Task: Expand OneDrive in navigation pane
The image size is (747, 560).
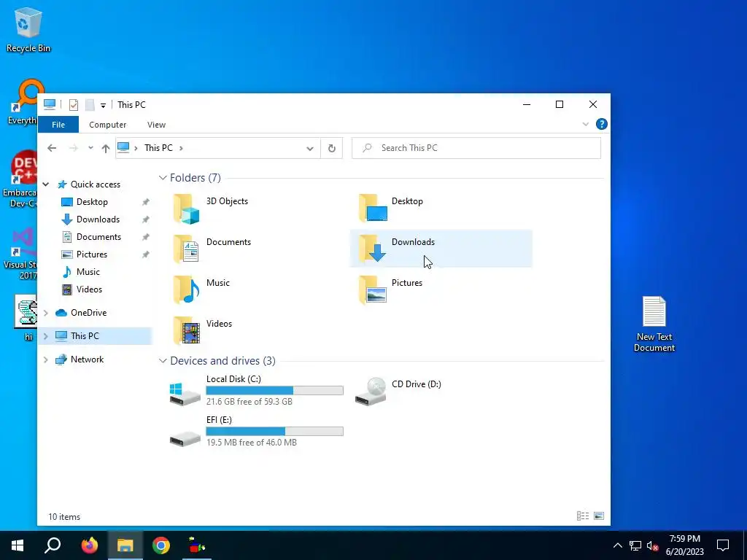Action: coord(46,313)
